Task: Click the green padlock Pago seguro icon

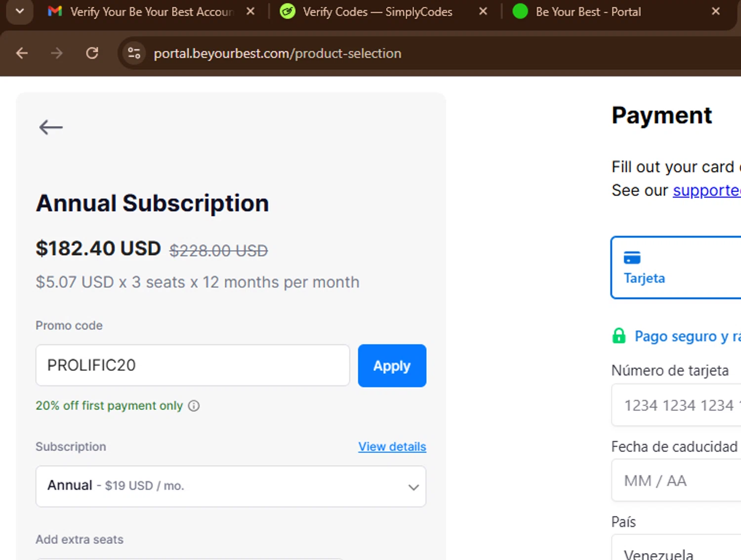Action: point(619,336)
